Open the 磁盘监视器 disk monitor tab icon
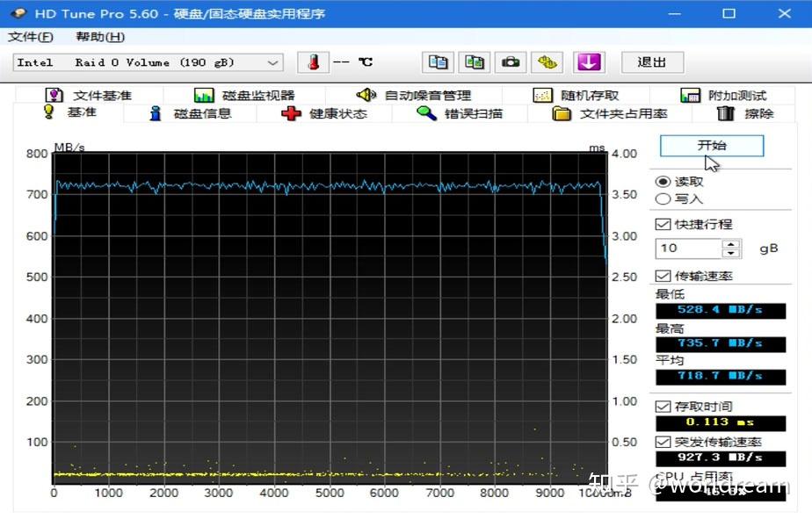 (x=206, y=94)
